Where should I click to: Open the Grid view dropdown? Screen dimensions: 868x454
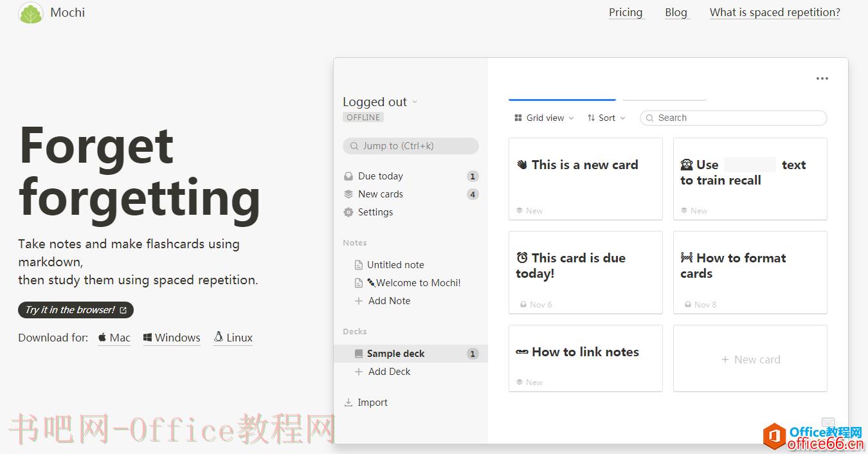[x=544, y=118]
